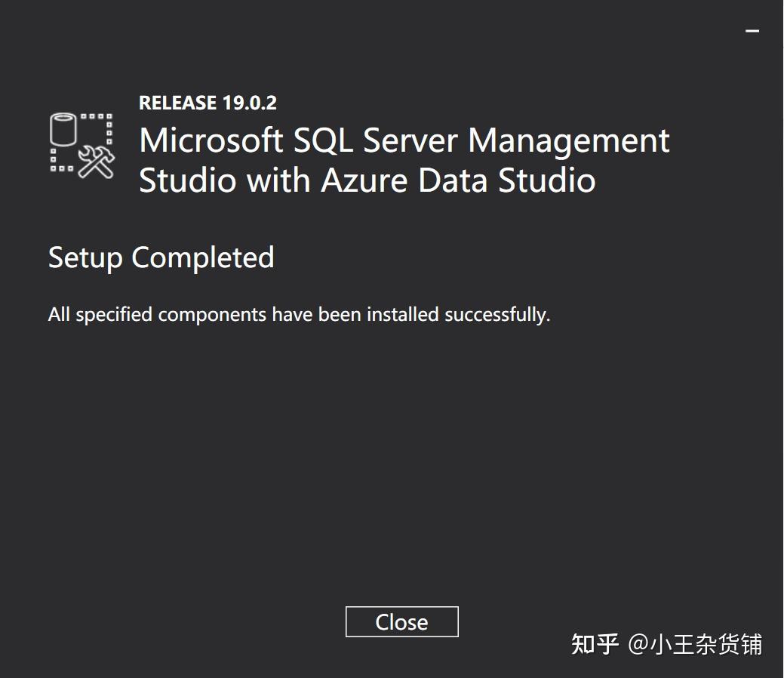Viewport: 784px width, 678px height.
Task: Click the components installed successfully message
Action: click(x=299, y=314)
